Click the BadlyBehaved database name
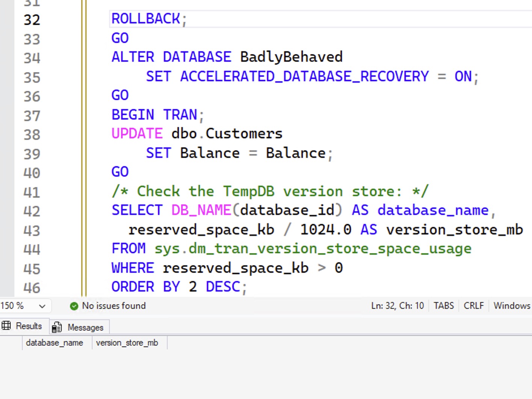The height and width of the screenshot is (399, 532). [291, 57]
